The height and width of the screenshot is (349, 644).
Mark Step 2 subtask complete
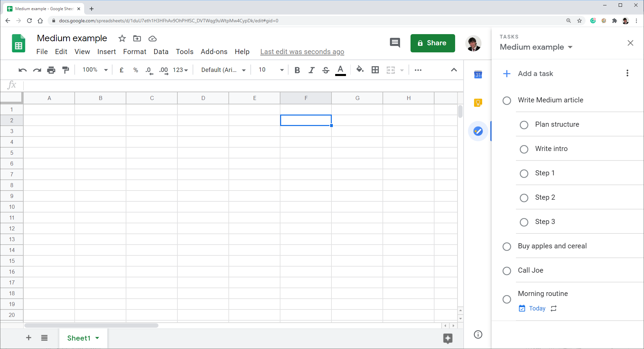524,198
